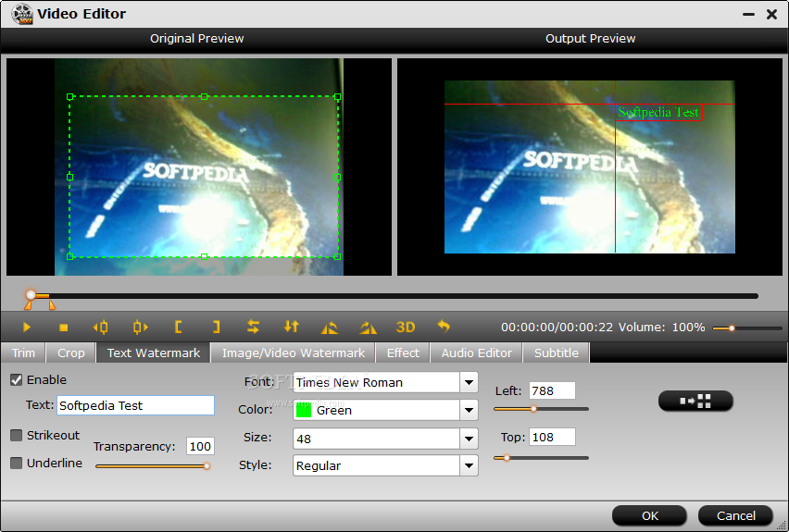789x532 pixels.
Task: Open the Image/Video Watermark tab
Action: (x=294, y=353)
